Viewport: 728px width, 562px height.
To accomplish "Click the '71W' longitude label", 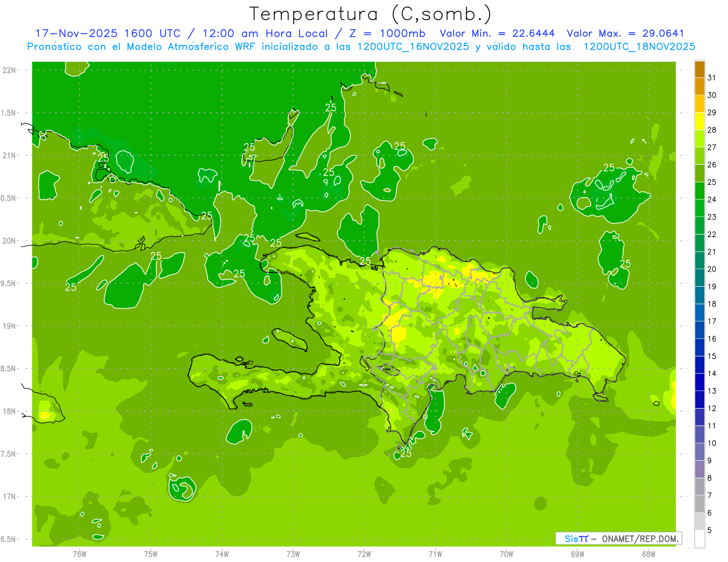I will (x=435, y=554).
